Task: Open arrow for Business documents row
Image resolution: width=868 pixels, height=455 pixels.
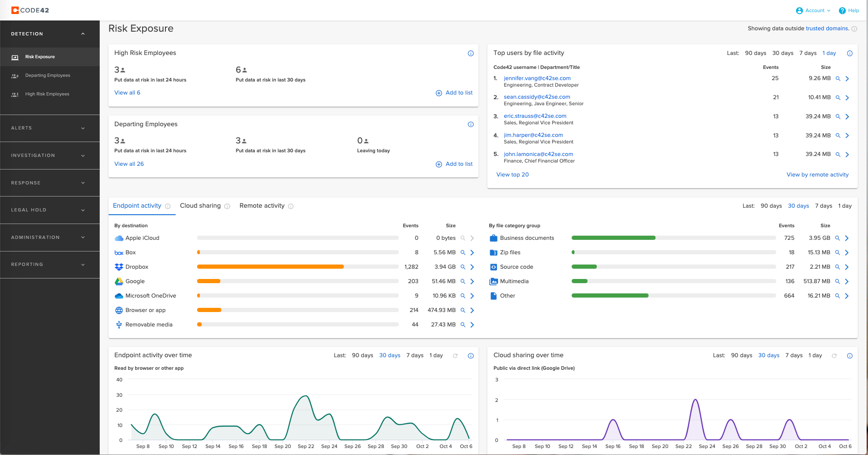Action: pos(847,238)
